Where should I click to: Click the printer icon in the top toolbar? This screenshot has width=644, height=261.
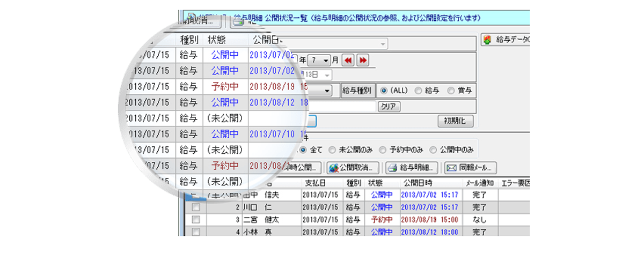[237, 21]
